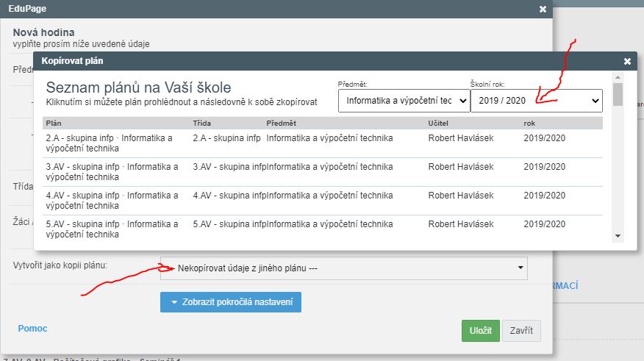Open the Předmět dropdown filter
Image resolution: width=644 pixels, height=361 pixels.
pyautogui.click(x=404, y=100)
